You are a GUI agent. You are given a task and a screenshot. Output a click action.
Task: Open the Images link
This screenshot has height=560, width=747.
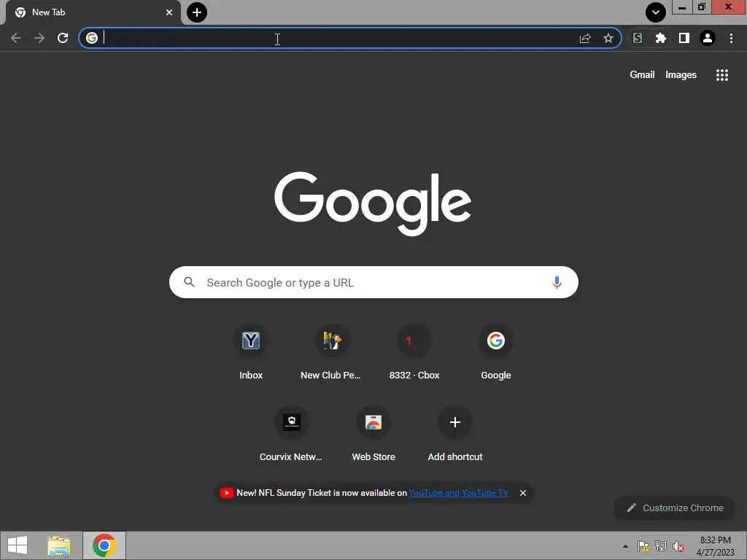[x=681, y=75]
